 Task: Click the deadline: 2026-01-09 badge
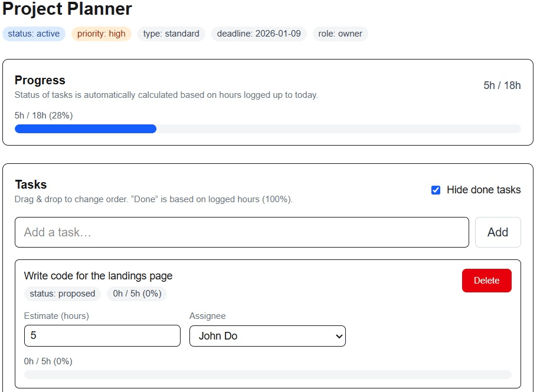click(258, 34)
